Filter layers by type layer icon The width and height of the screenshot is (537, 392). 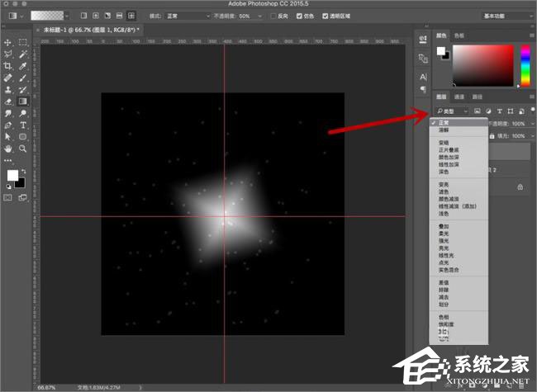click(x=499, y=111)
